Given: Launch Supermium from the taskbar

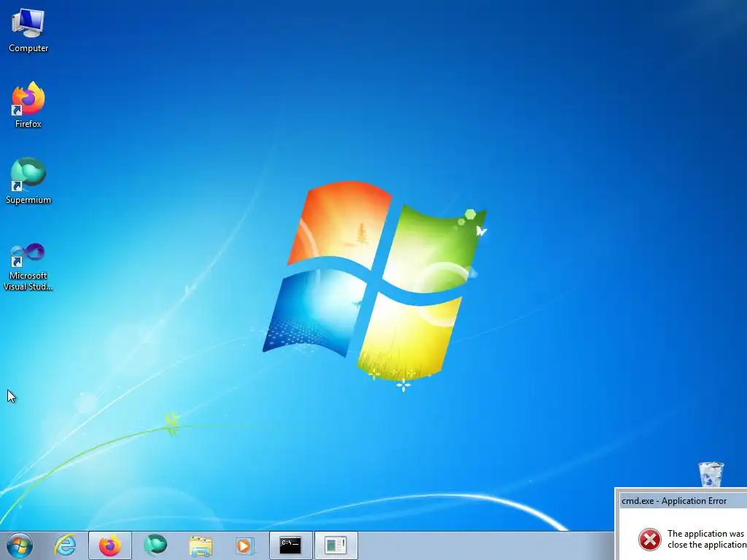Looking at the screenshot, I should [x=155, y=545].
